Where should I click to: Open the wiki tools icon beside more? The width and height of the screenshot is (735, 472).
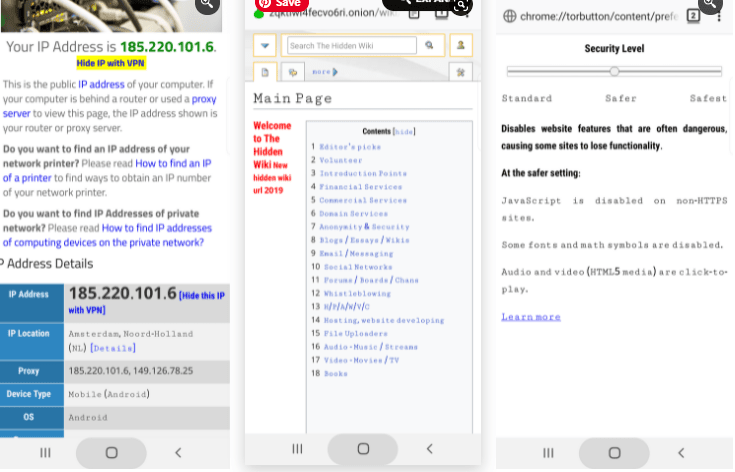[461, 73]
